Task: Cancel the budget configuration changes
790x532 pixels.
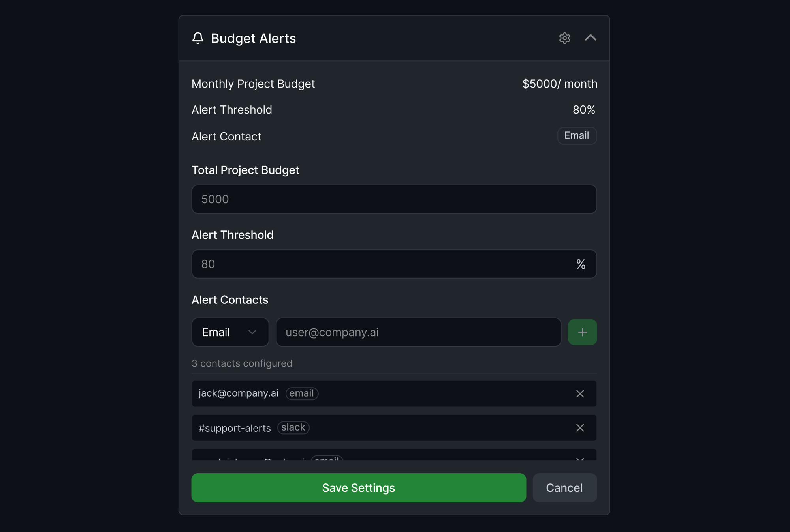Action: pyautogui.click(x=564, y=488)
